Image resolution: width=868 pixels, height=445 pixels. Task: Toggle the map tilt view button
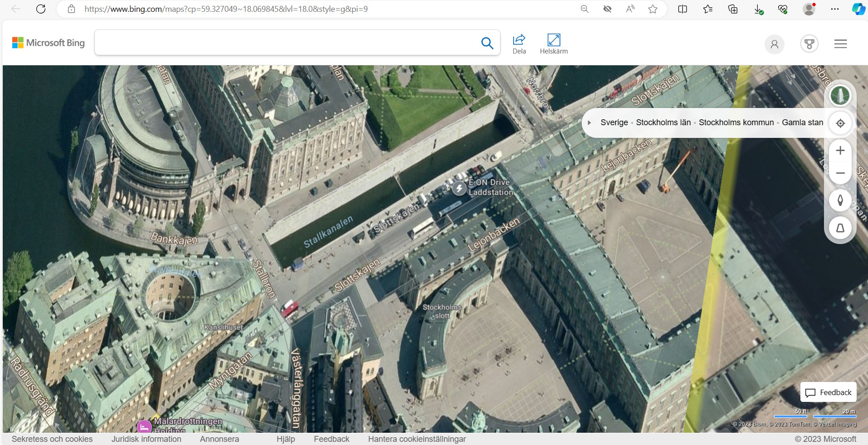point(840,228)
